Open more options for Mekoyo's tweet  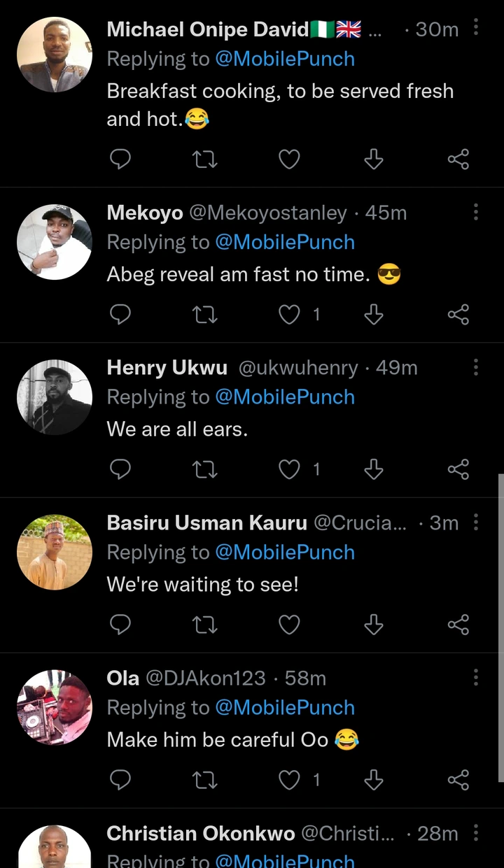click(476, 213)
